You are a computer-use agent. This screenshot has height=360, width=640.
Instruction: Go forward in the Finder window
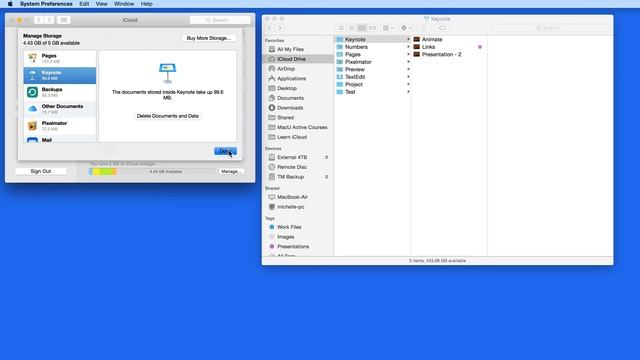coord(280,28)
